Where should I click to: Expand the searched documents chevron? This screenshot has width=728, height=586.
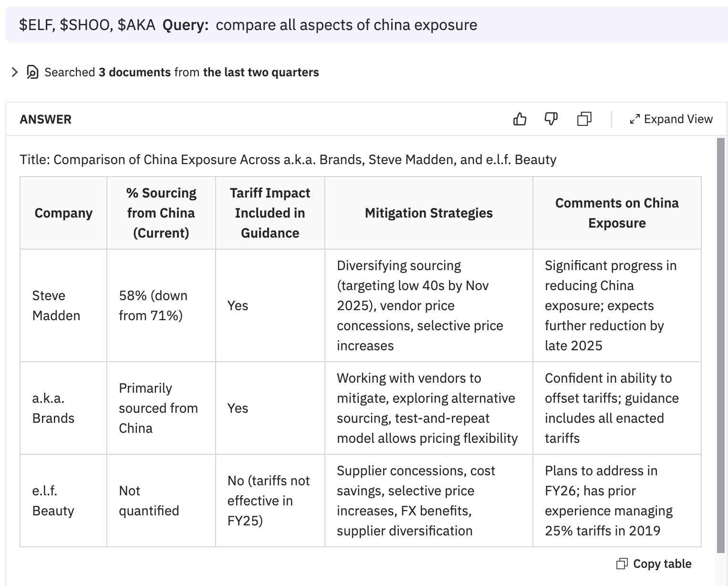[15, 72]
